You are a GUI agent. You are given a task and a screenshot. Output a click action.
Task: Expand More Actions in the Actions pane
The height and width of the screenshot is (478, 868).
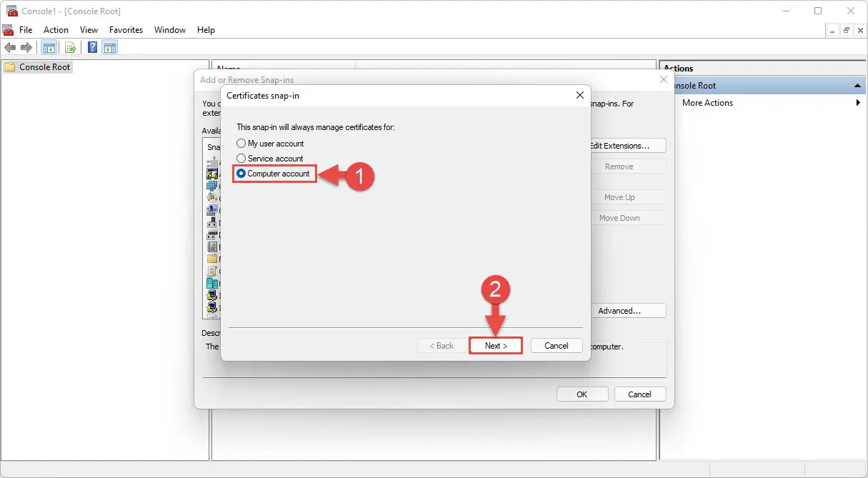point(859,102)
